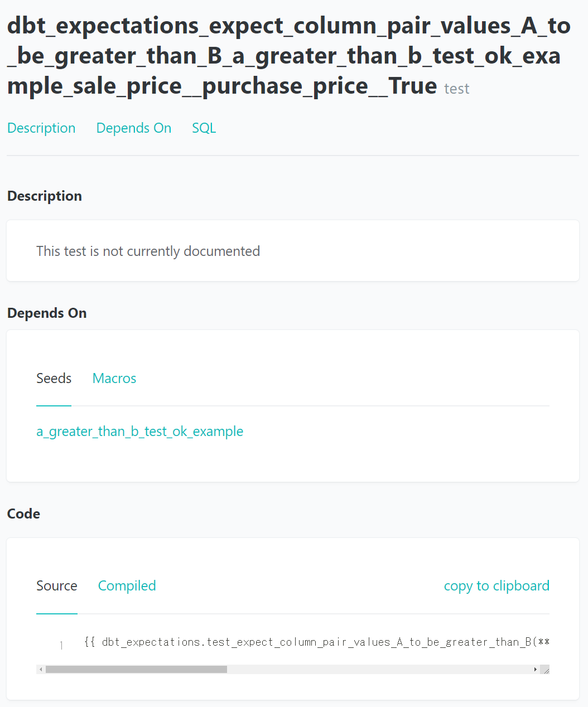Click the horizontal scrollbar thumb under the code
Viewport: 588px width, 707px height.
[136, 669]
